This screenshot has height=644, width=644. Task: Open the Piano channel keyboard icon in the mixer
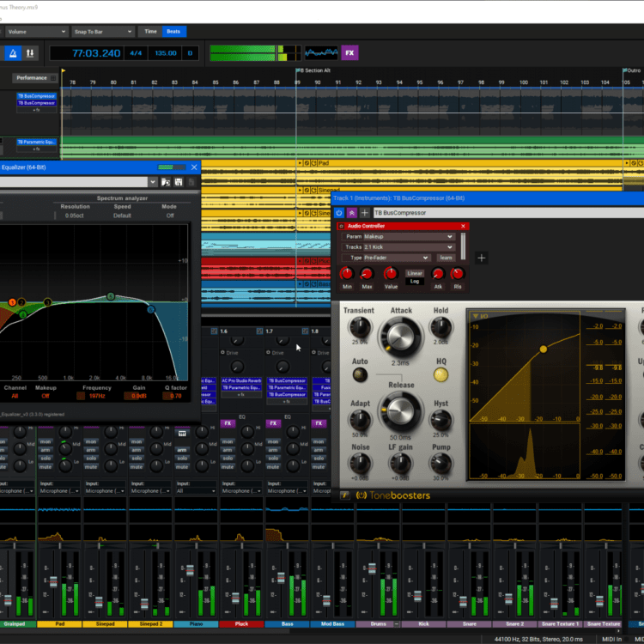182,434
